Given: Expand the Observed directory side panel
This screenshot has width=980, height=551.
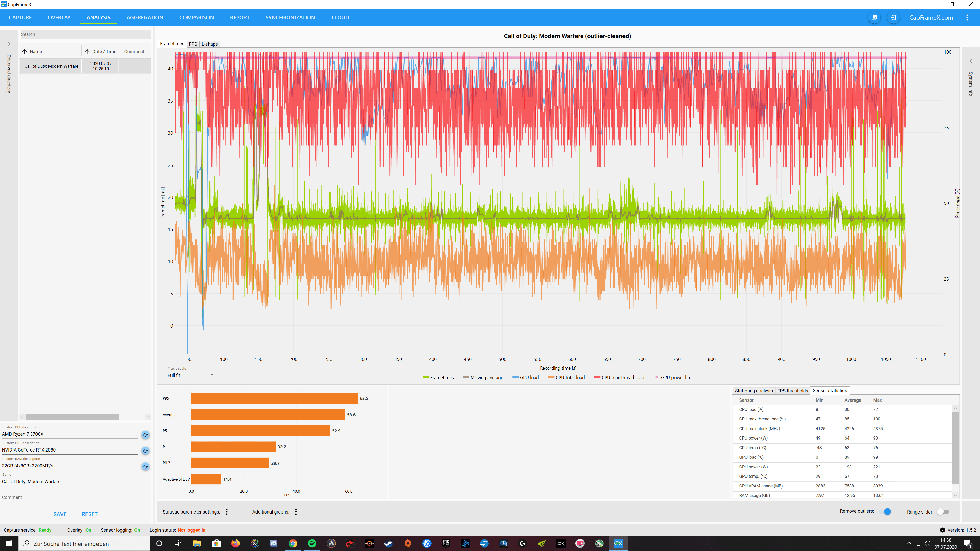Looking at the screenshot, I should [9, 44].
